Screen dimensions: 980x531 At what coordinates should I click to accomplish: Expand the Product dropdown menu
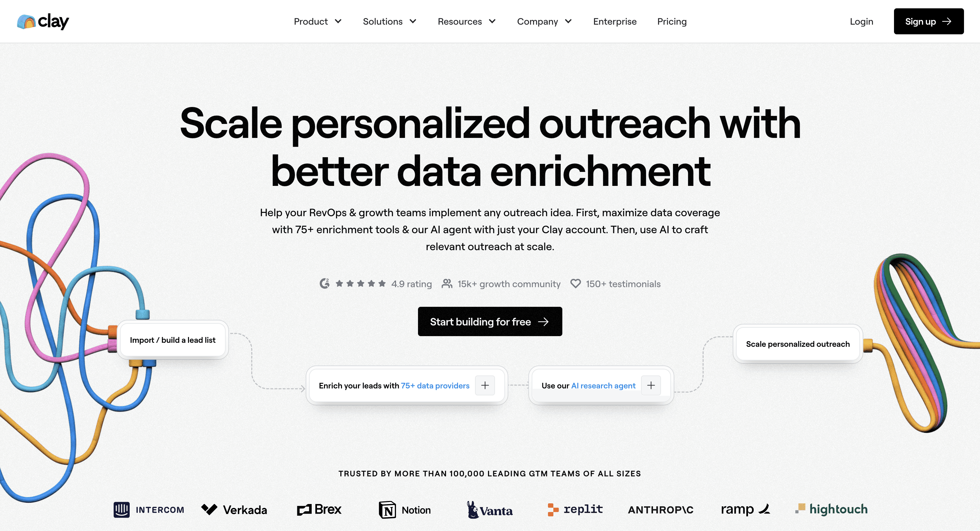coord(317,22)
